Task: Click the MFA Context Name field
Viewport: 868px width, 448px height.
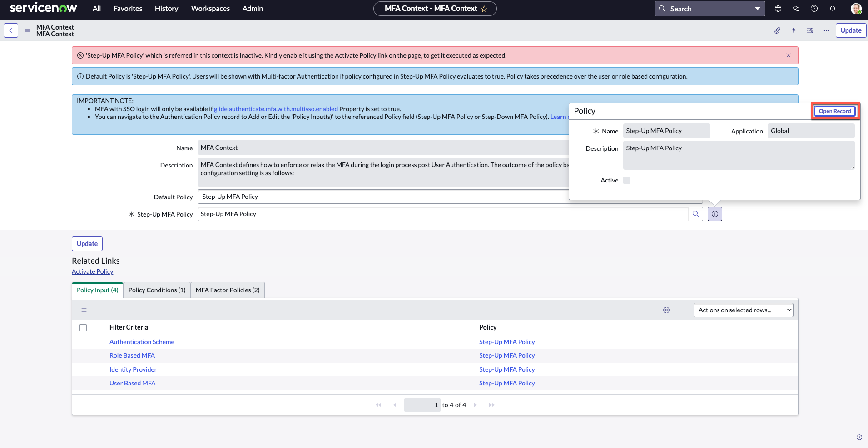Action: pos(383,148)
